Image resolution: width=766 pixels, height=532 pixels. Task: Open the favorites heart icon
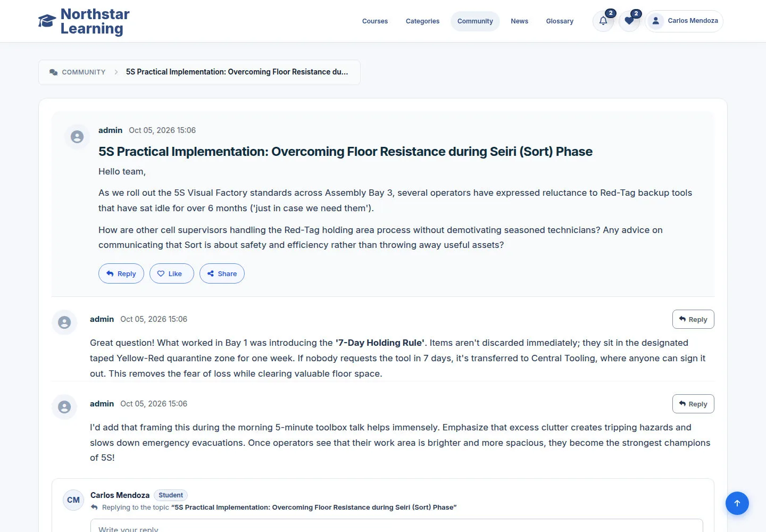(629, 21)
